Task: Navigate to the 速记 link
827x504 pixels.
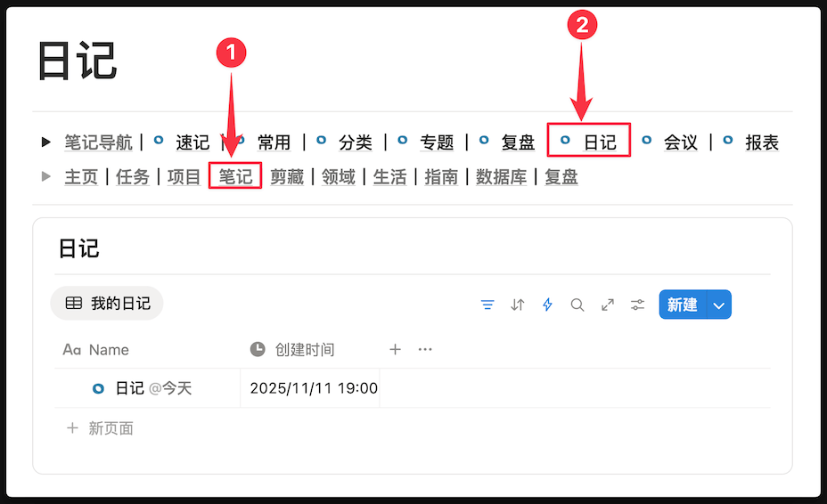Action: click(192, 142)
